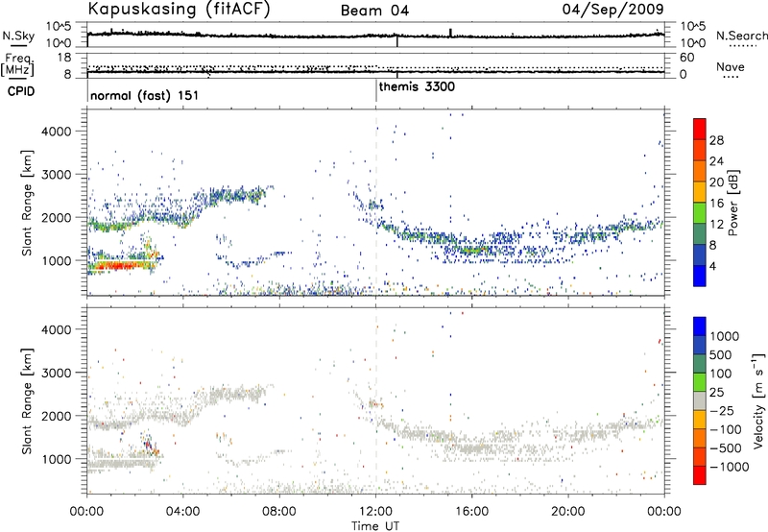Click the 'Nave' legend label

pyautogui.click(x=731, y=66)
